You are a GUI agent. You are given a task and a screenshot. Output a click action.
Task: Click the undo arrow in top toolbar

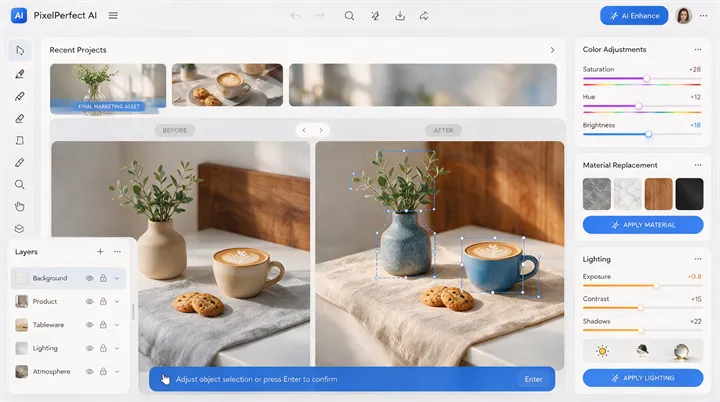coord(295,16)
